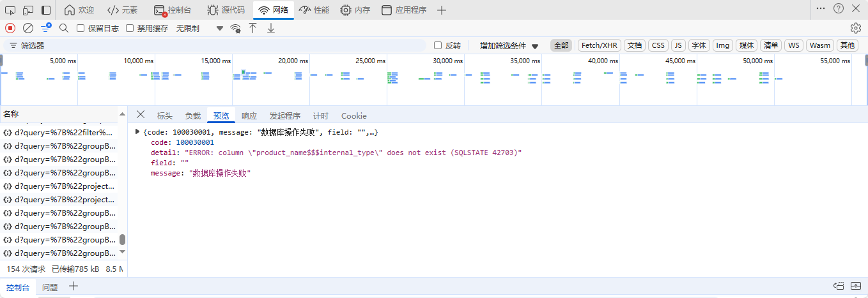Open 控制台 tab in bottom drawer
This screenshot has width=868, height=298.
pyautogui.click(x=18, y=287)
